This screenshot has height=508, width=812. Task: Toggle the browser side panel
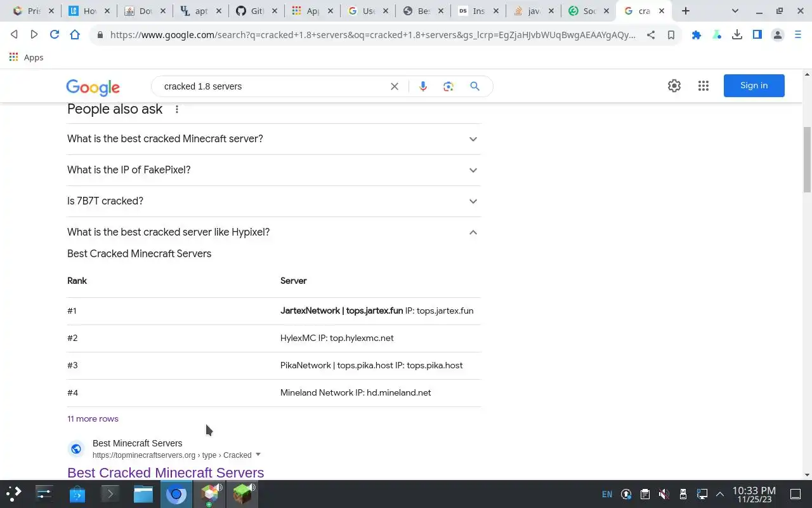click(x=757, y=35)
